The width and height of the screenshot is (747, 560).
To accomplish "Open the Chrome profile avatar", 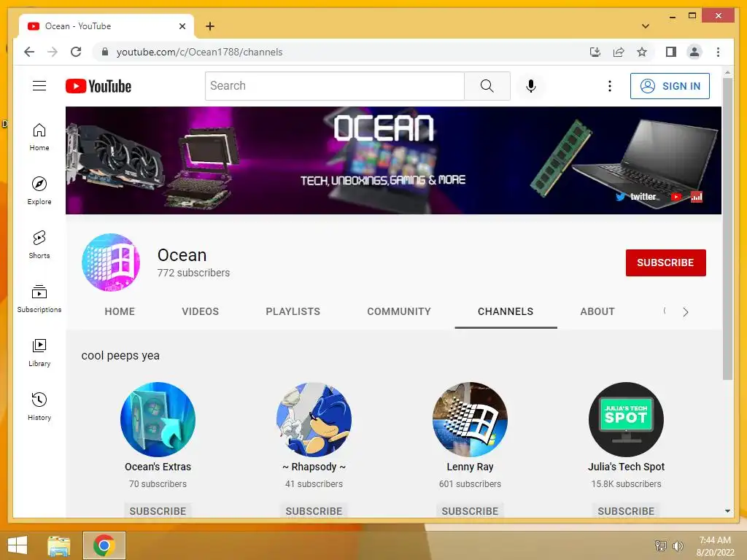I will (x=694, y=52).
